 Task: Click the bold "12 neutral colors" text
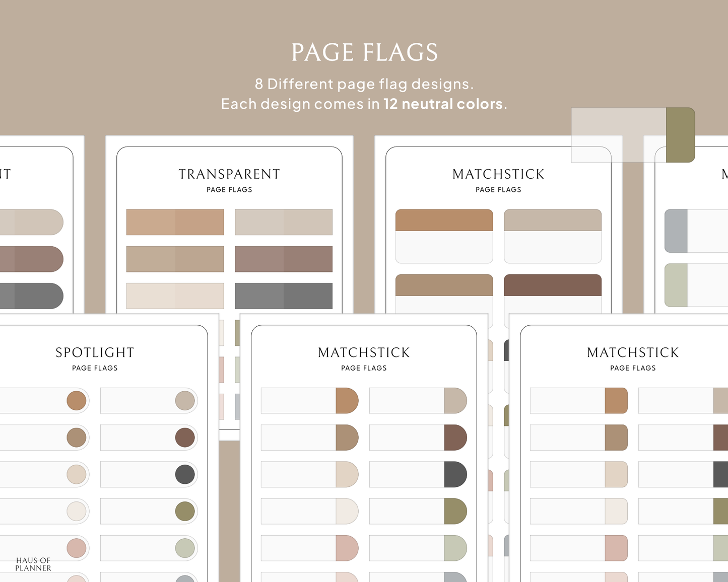click(443, 104)
